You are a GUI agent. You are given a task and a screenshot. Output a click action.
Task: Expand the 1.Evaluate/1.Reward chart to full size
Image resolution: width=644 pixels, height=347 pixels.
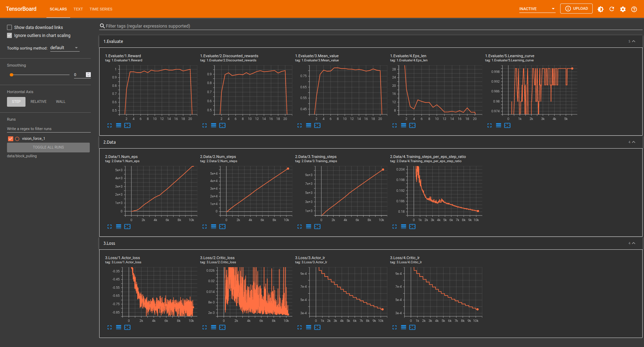coord(110,126)
